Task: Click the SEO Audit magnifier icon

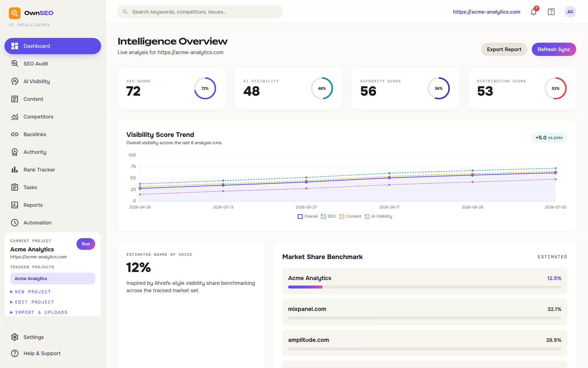Action: tap(15, 64)
